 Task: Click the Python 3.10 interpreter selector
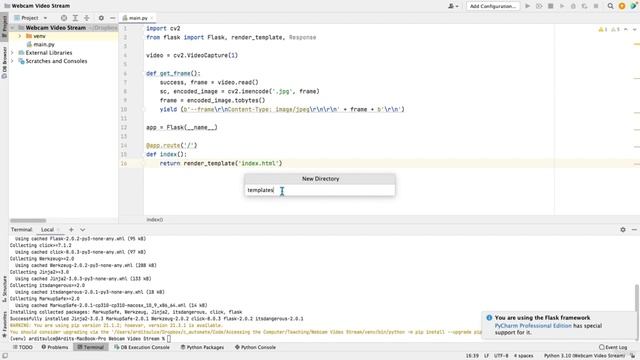[584, 356]
